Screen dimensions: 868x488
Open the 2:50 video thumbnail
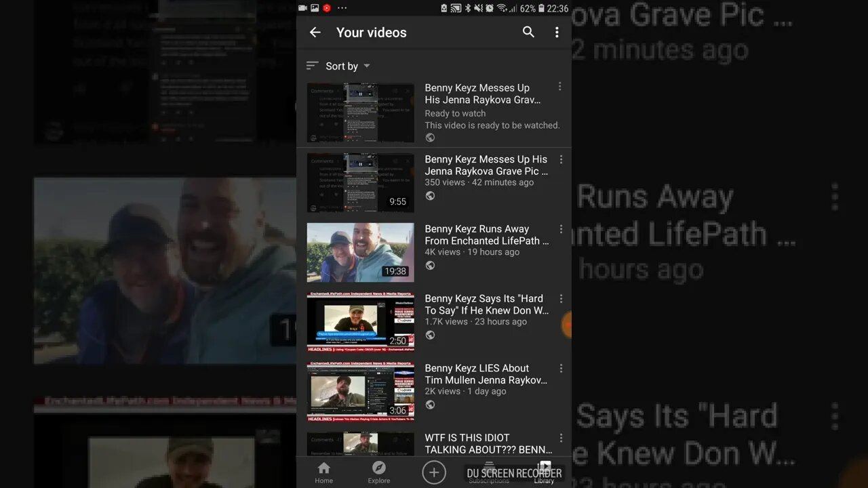pos(360,323)
